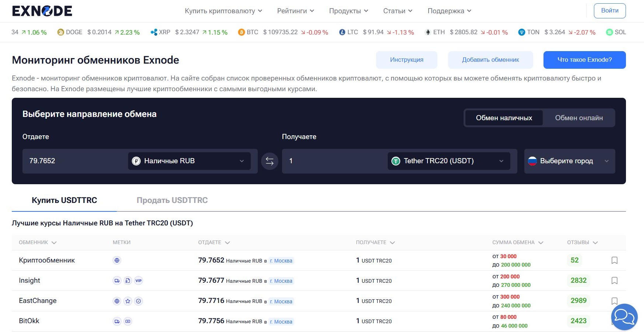Bookmark the Insight exchanger
Image resolution: width=644 pixels, height=332 pixels.
tap(615, 280)
